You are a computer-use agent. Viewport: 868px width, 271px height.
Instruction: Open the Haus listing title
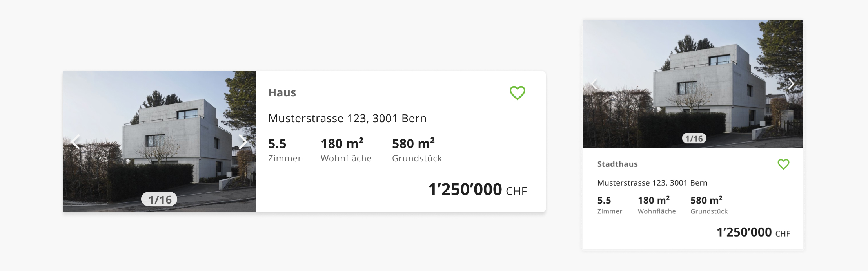(282, 92)
